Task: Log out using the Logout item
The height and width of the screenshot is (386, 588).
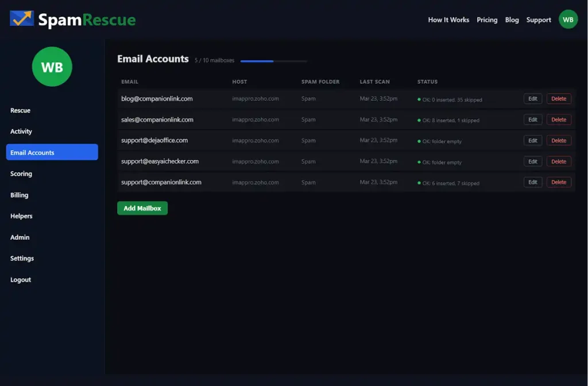Action: tap(21, 280)
